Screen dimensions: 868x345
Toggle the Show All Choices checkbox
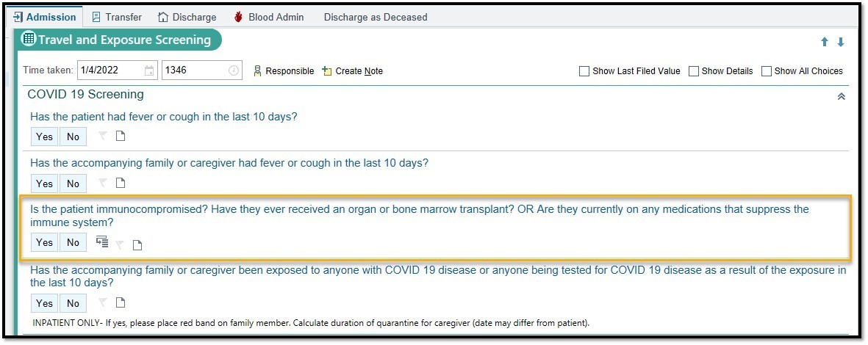[767, 71]
